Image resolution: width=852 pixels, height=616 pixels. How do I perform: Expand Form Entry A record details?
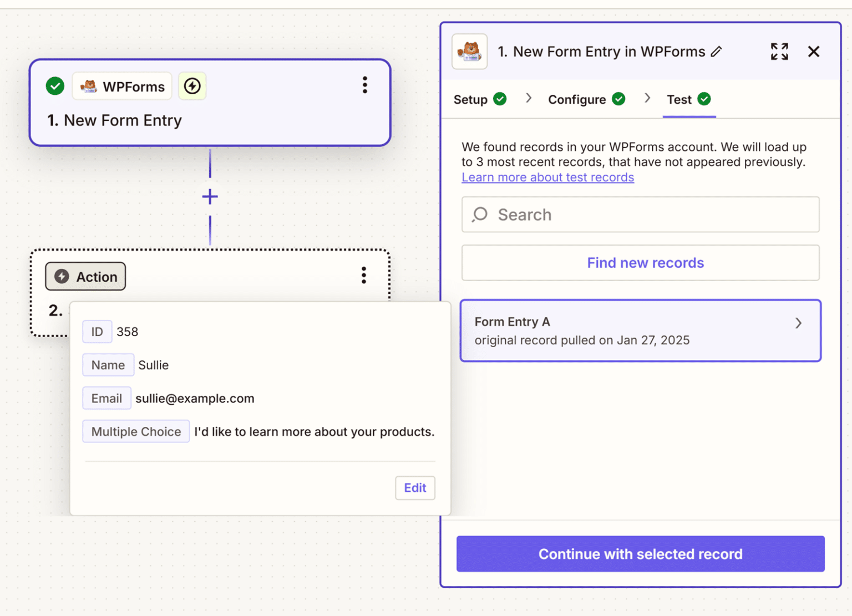tap(799, 323)
